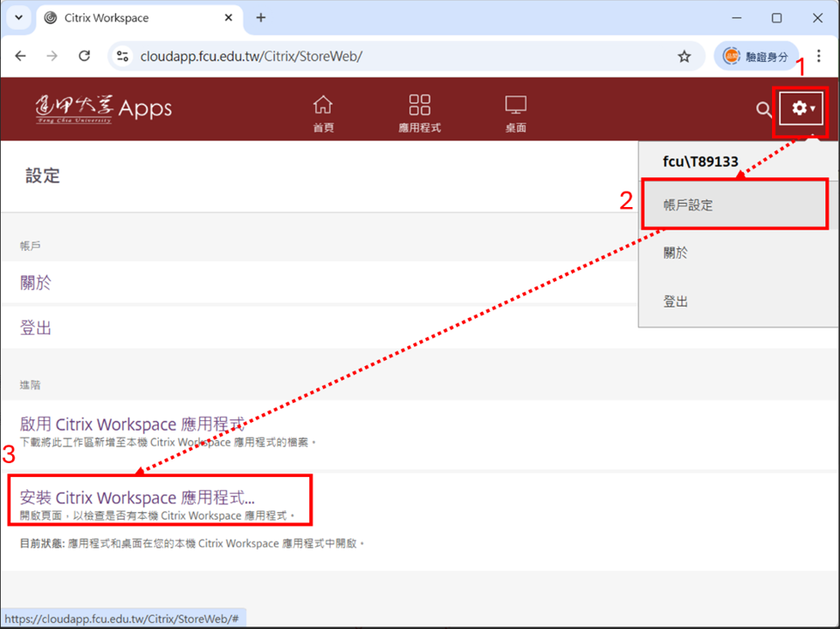Click the Feng Chia University Apps logo
The height and width of the screenshot is (629, 840).
(103, 108)
